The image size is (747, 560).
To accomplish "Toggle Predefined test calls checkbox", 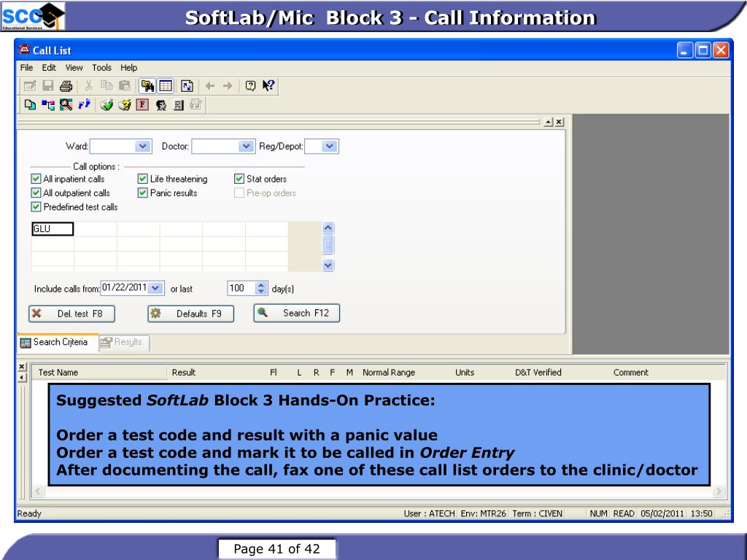I will pyautogui.click(x=36, y=206).
